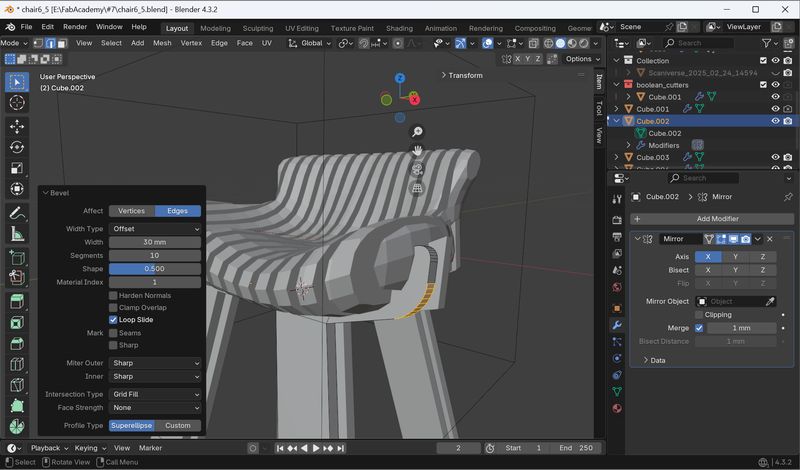800x470 pixels.
Task: Enable Harden Normals checkbox
Action: pyautogui.click(x=113, y=295)
